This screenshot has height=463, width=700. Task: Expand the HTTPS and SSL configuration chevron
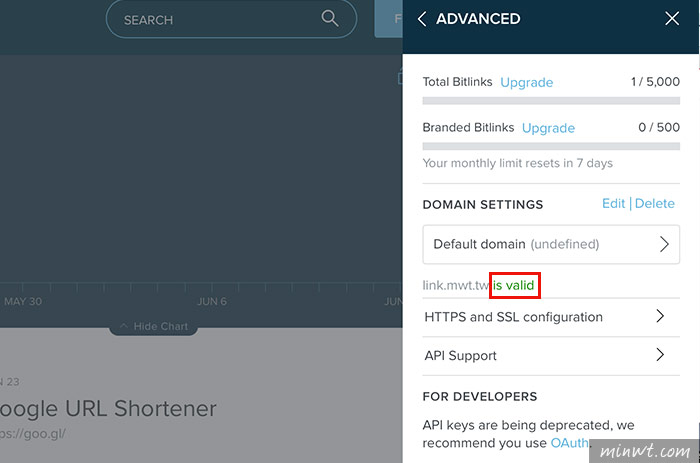point(660,316)
